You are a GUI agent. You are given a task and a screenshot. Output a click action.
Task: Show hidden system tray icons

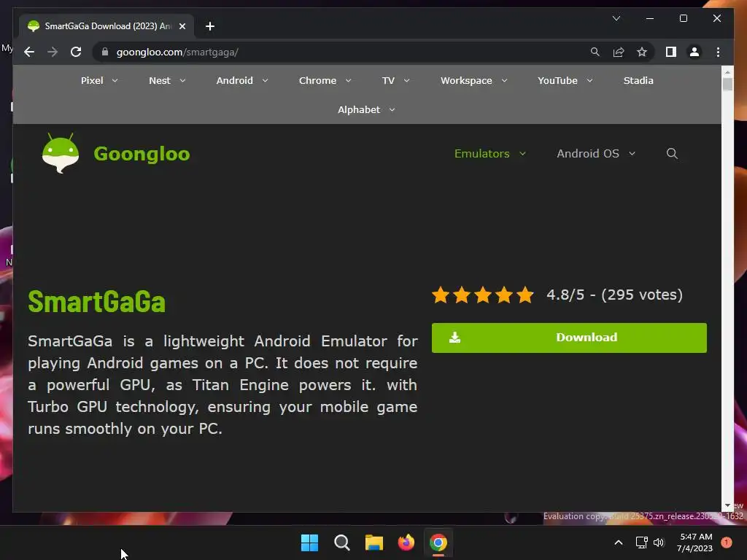click(x=619, y=542)
